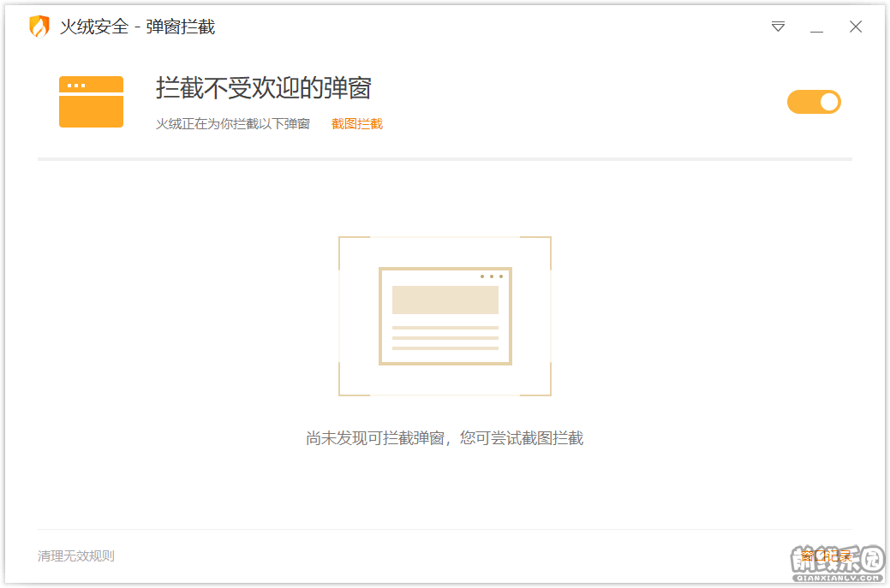Open 截图拦截 screenshot interception
Image resolution: width=890 pixels, height=588 pixels.
[x=356, y=123]
